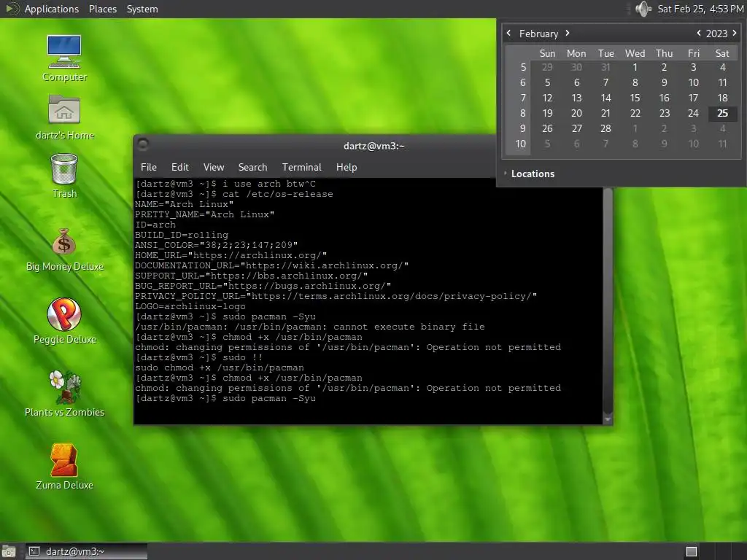Open the Places menu
The image size is (747, 560).
coord(102,9)
